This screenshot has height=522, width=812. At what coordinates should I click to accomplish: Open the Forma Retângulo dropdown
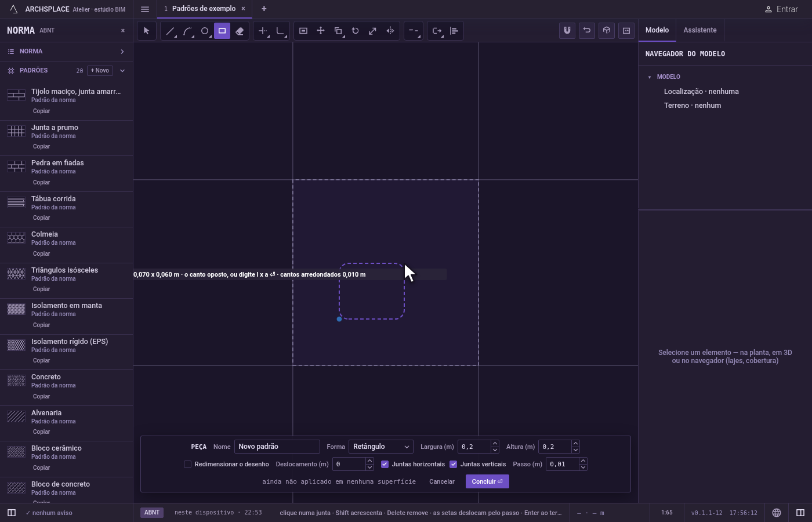pyautogui.click(x=381, y=447)
